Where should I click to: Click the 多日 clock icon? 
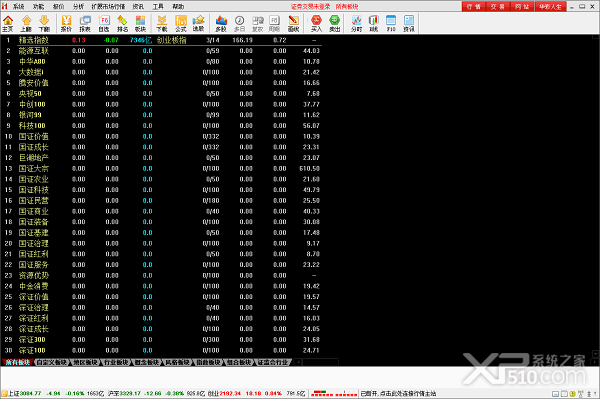point(240,23)
